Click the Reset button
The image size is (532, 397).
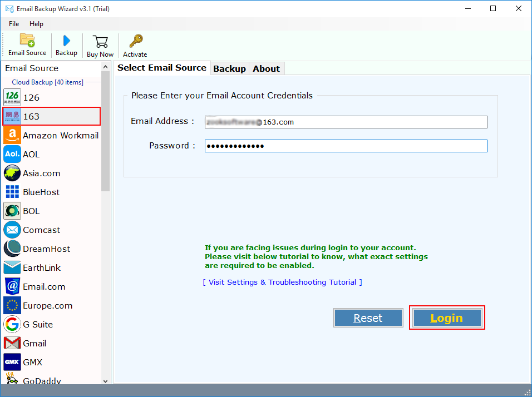(x=368, y=317)
